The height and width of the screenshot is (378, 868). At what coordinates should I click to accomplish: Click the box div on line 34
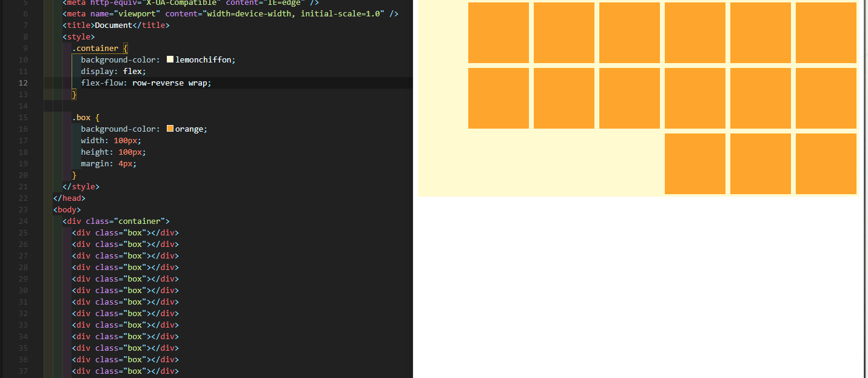click(125, 336)
